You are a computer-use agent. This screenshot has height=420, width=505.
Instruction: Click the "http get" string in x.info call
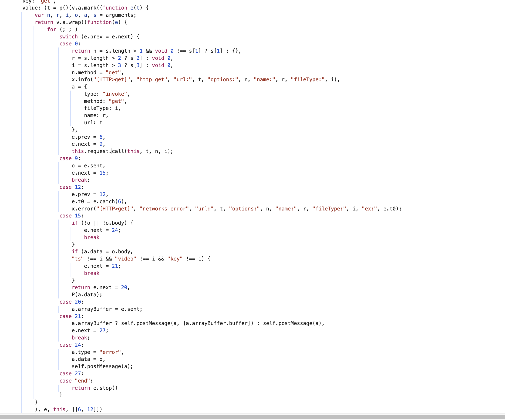(151, 80)
